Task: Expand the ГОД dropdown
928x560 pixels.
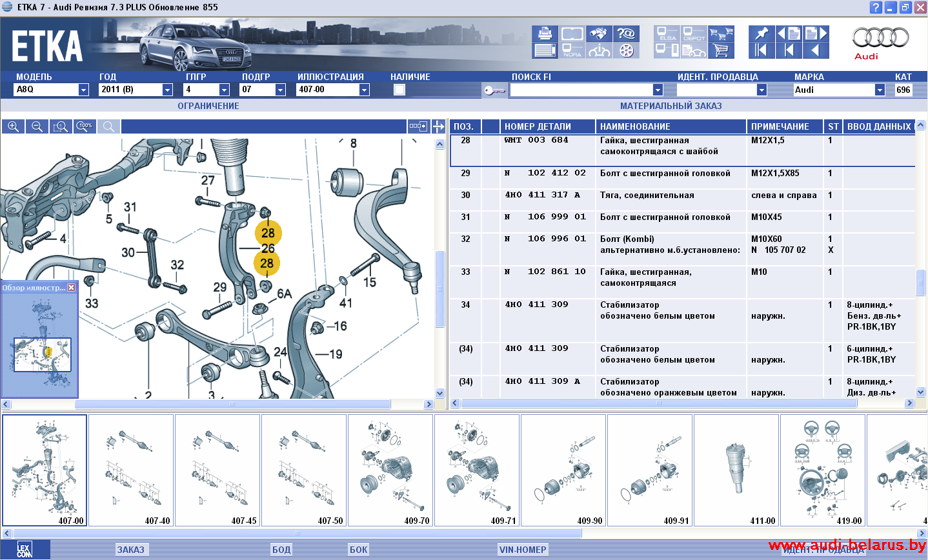Action: tap(167, 90)
